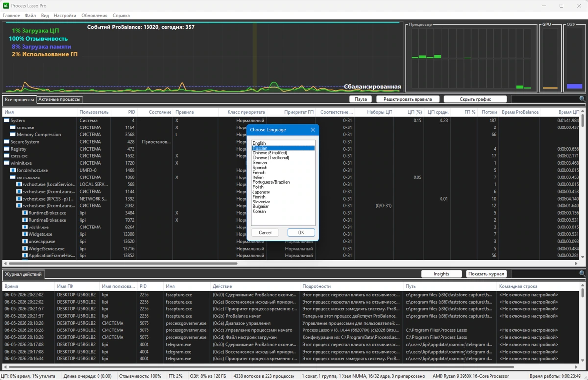Switch to Активные процессы tab

(60, 99)
